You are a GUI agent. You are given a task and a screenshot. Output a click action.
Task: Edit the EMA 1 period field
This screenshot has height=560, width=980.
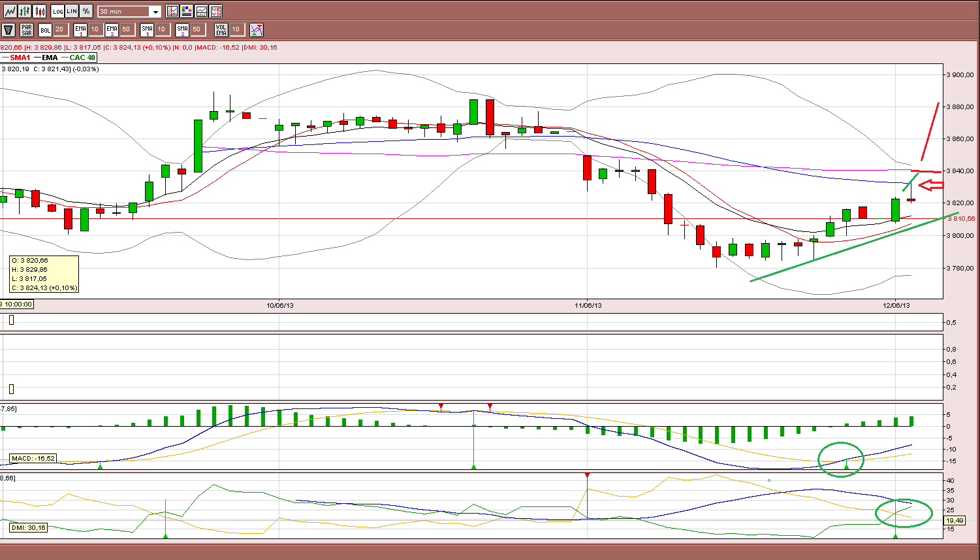point(95,29)
